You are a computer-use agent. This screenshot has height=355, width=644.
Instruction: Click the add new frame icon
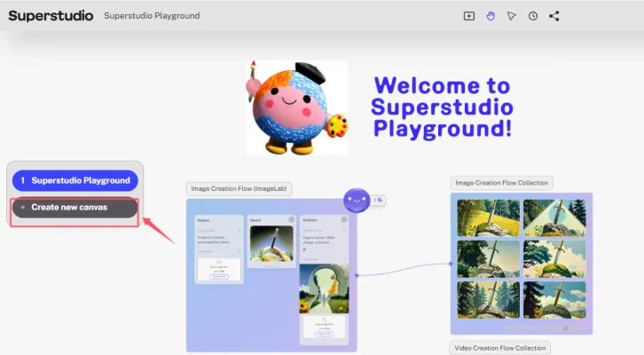click(469, 16)
